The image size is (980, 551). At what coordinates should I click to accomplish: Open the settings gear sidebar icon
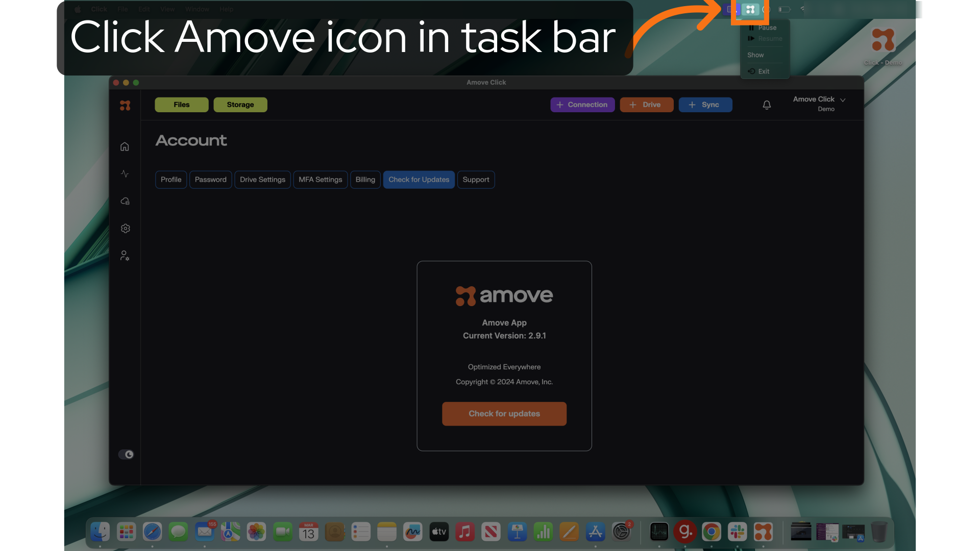click(125, 229)
